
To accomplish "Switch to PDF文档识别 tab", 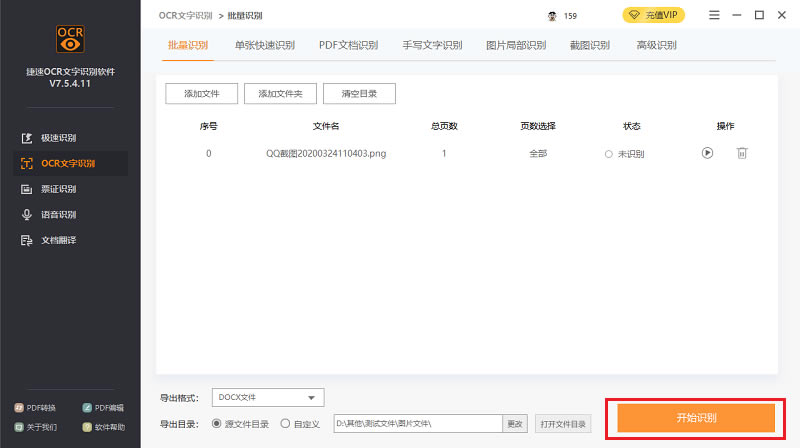I will 348,45.
